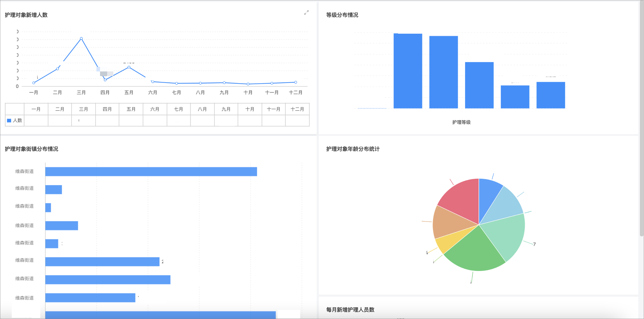
Task: Select the 十二月 data point on the line chart
Action: coord(295,82)
